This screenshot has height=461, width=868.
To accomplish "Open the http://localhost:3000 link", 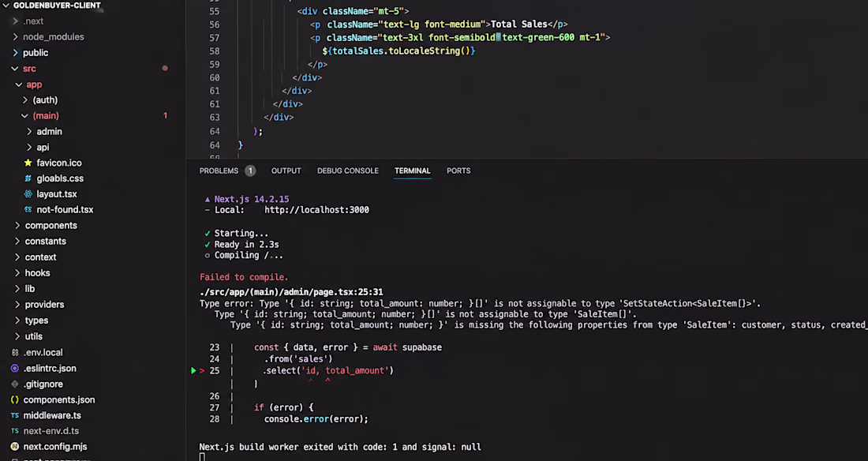I will [316, 210].
